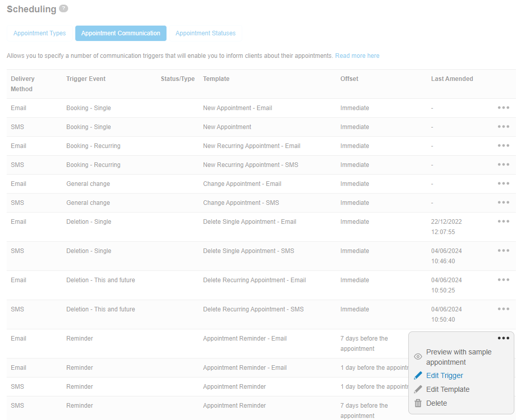Open the three-dot menu for Change Appointment - Email
This screenshot has height=420, width=521.
(504, 183)
